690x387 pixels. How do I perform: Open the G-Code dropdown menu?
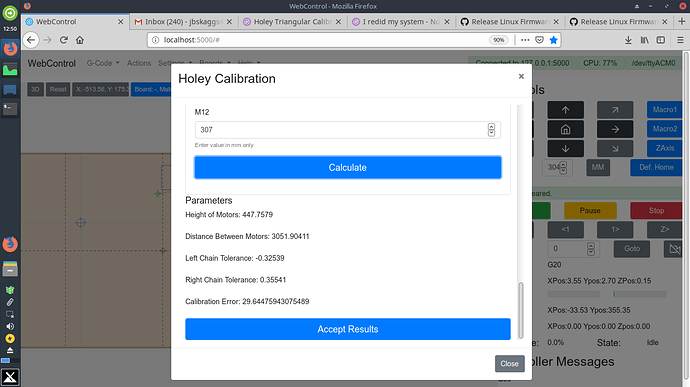coord(103,63)
